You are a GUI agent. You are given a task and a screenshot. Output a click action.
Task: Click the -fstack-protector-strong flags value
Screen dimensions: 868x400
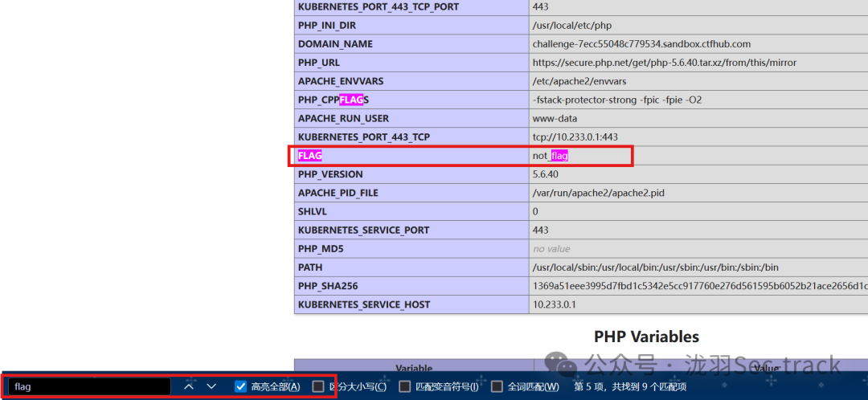point(617,100)
